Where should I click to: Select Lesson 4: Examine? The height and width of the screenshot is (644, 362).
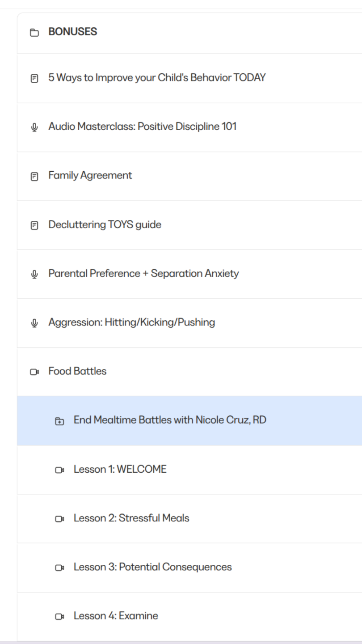pyautogui.click(x=116, y=616)
